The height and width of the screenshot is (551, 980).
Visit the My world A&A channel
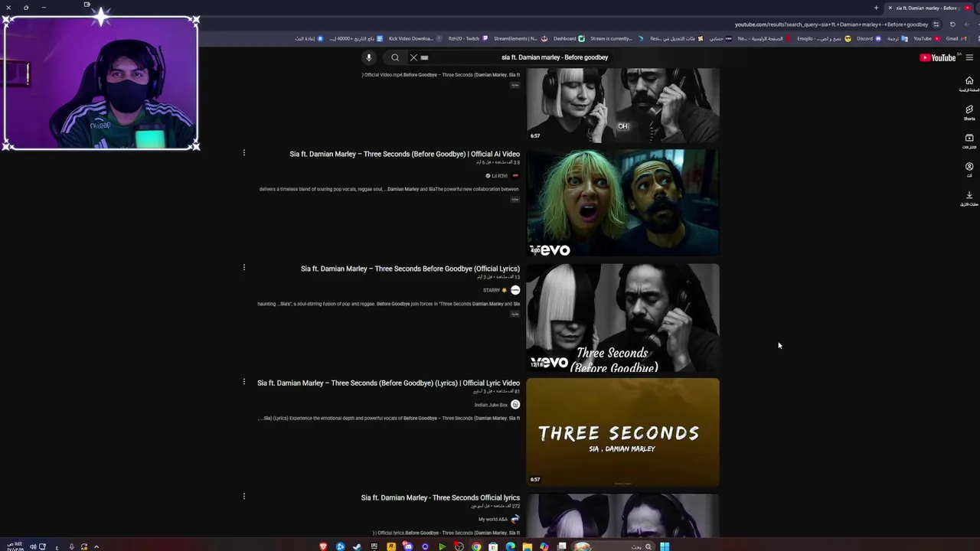click(x=493, y=520)
